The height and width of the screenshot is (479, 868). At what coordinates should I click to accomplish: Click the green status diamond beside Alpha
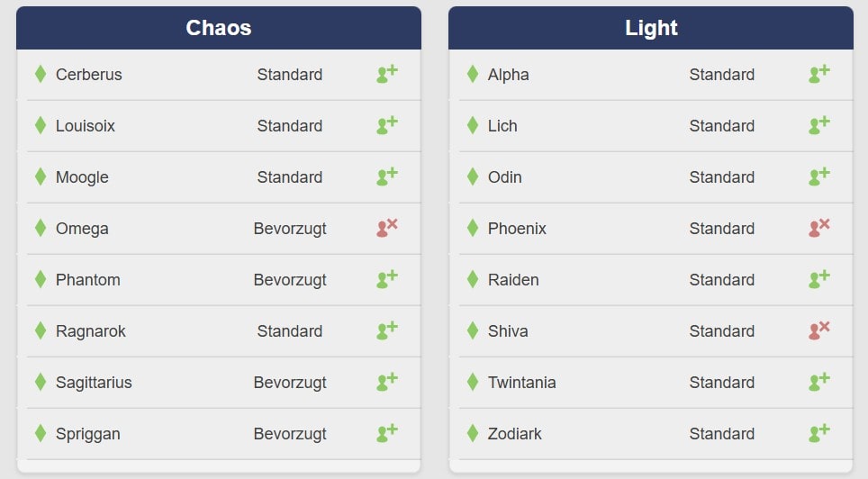coord(472,74)
